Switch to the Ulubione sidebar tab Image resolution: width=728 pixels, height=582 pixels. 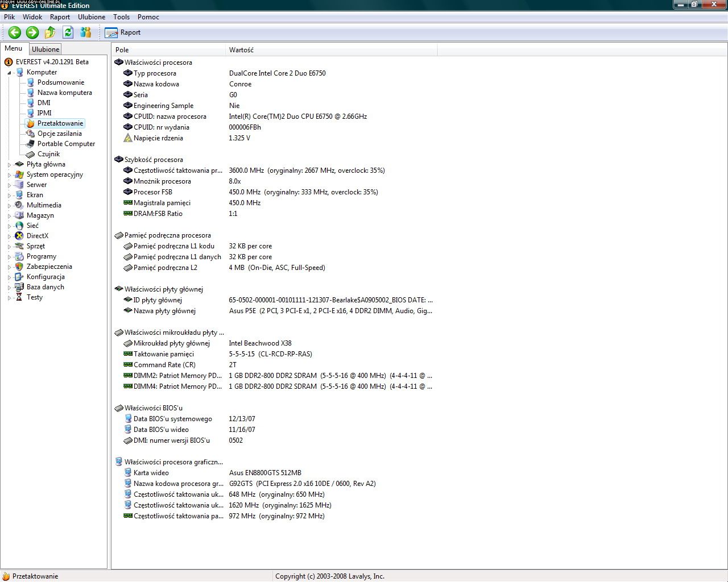click(45, 49)
